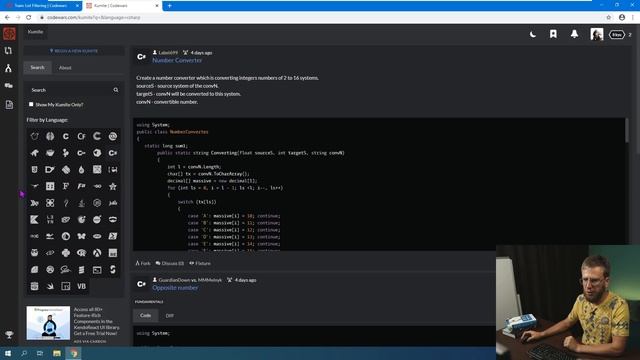
Task: Select the Kotlin K icon
Action: pyautogui.click(x=34, y=220)
